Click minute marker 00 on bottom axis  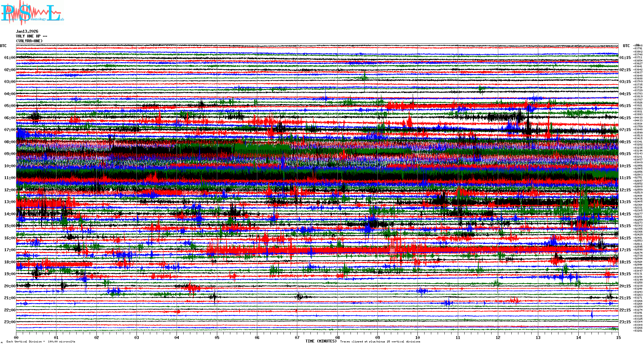(x=16, y=337)
